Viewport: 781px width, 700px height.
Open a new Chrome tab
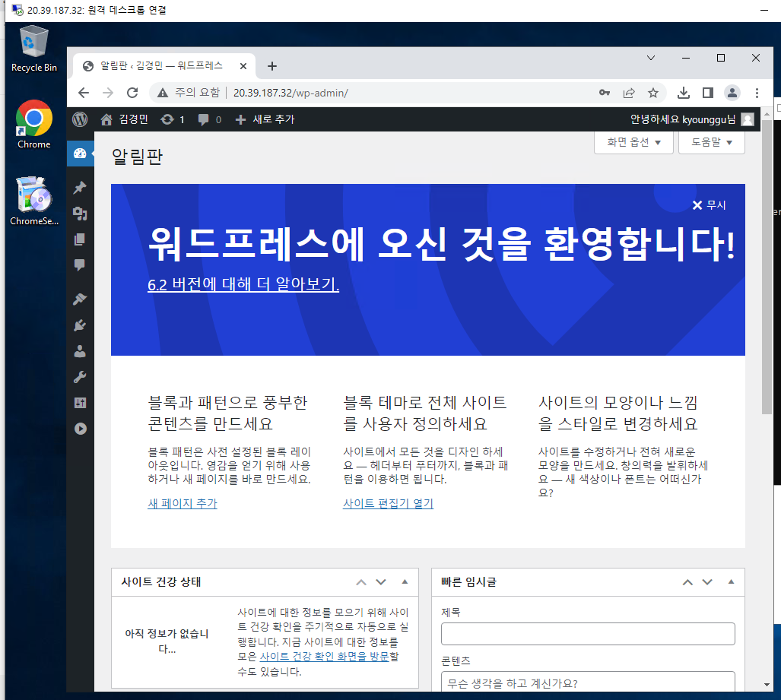click(272, 66)
